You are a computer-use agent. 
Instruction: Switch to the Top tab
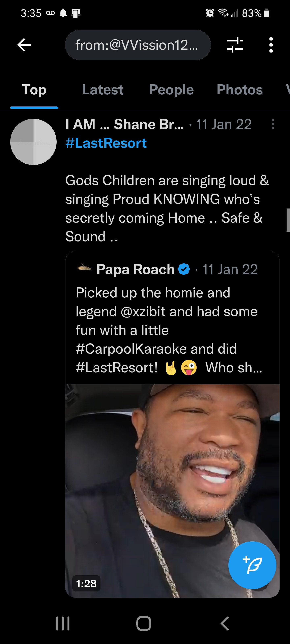click(x=34, y=90)
